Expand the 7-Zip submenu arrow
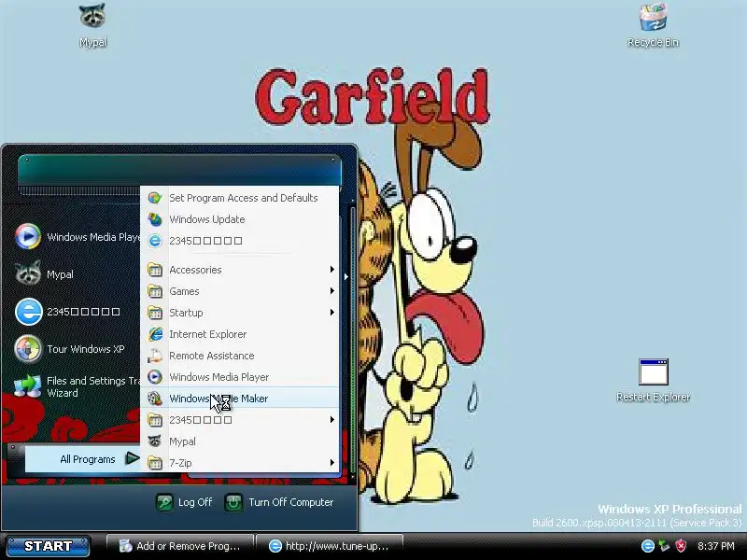The height and width of the screenshot is (560, 747). (x=332, y=462)
